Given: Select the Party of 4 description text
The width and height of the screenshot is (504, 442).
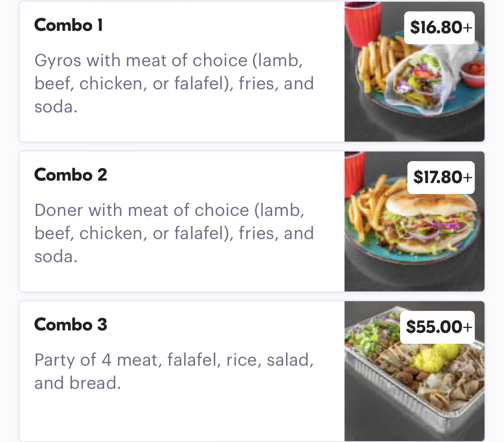Looking at the screenshot, I should point(174,371).
